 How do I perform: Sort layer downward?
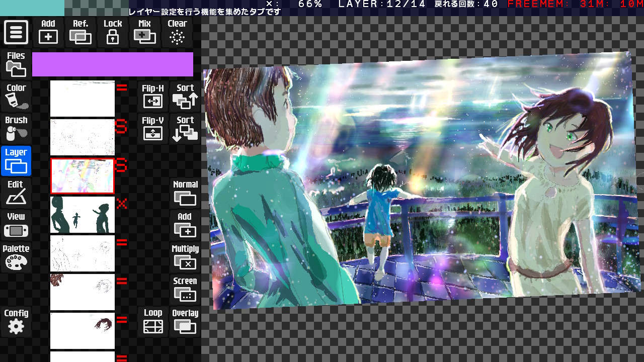click(185, 129)
